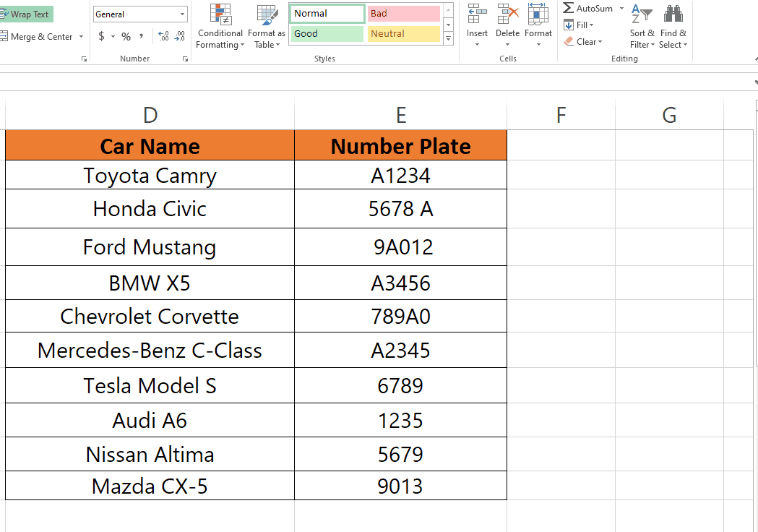Select cell with plate 5679
The image size is (758, 532).
(x=401, y=454)
